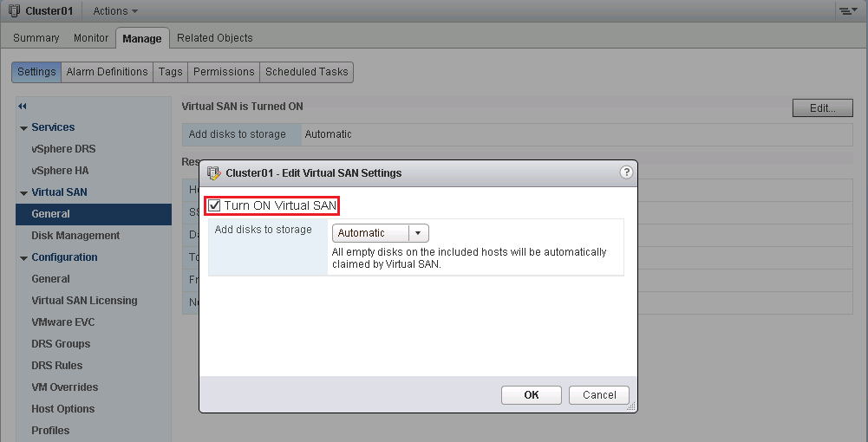This screenshot has height=442, width=868.
Task: Click the help question mark icon
Action: (x=626, y=172)
